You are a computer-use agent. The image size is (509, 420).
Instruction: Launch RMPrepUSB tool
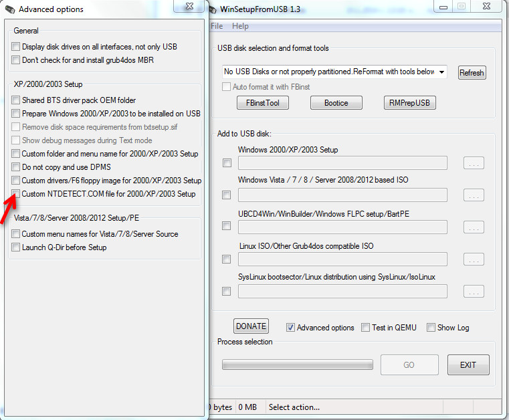409,103
